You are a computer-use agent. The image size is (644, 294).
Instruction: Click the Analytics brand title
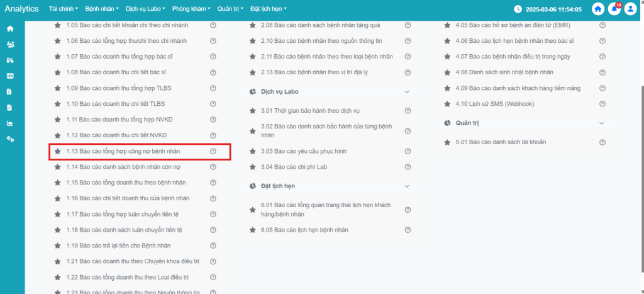click(x=22, y=9)
